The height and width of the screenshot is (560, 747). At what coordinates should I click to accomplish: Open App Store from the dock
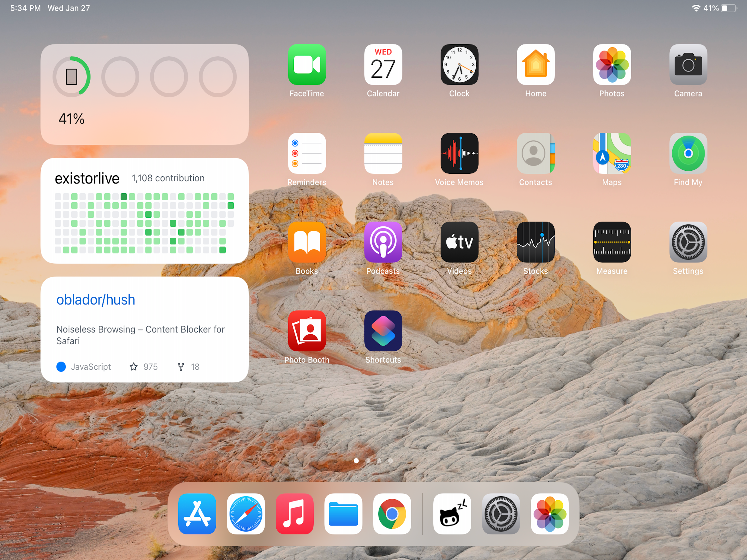pos(197,514)
